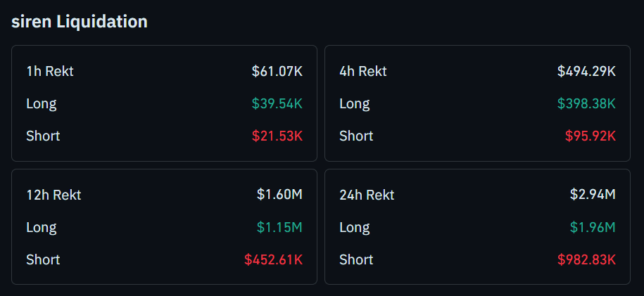This screenshot has width=644, height=296.
Task: Click the 4h Long value $398.38K
Action: [x=586, y=103]
